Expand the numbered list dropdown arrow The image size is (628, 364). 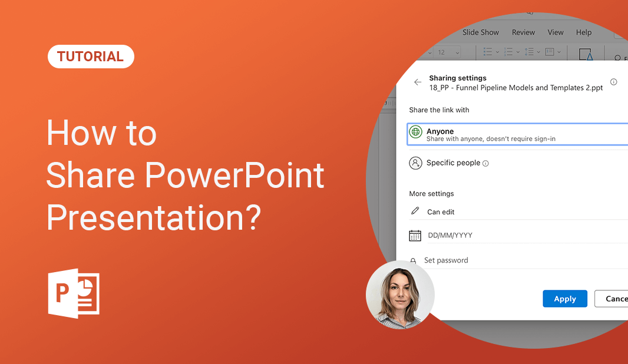[x=519, y=52]
